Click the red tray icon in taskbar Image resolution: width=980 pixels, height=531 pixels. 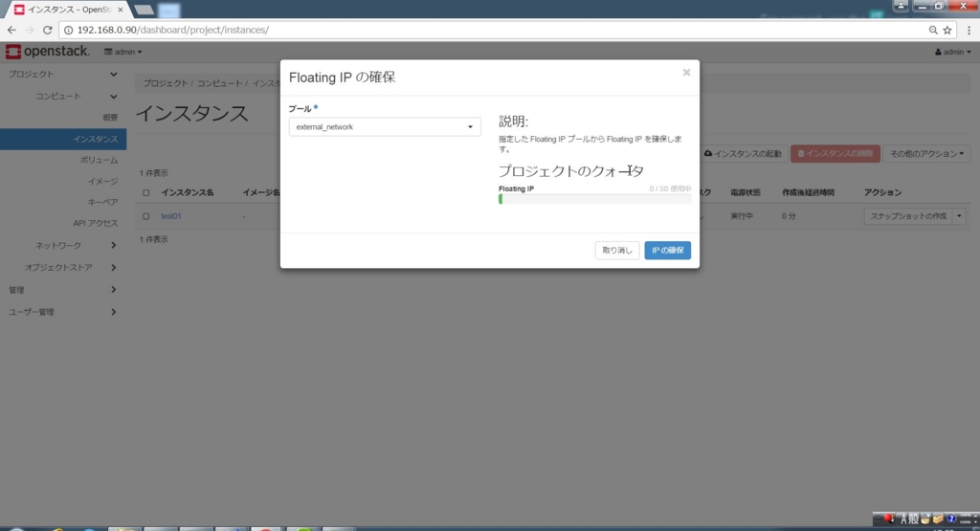889,519
